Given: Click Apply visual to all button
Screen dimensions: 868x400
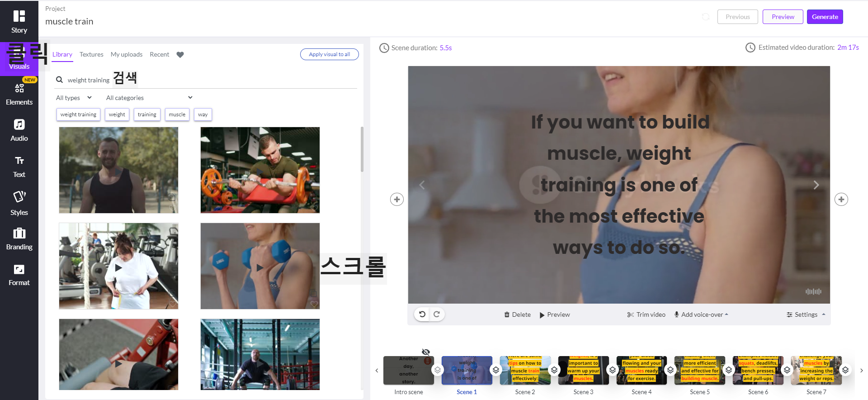Looking at the screenshot, I should [x=330, y=54].
